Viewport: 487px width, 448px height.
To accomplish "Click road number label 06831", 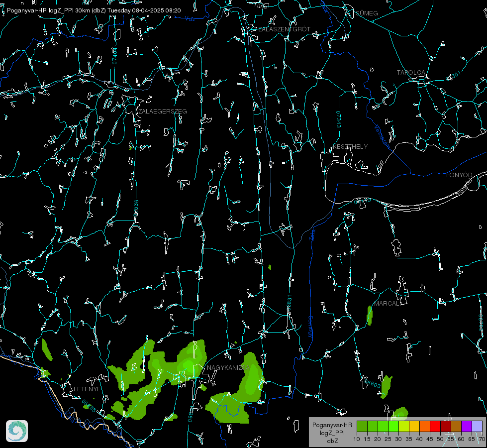I will tap(289, 303).
